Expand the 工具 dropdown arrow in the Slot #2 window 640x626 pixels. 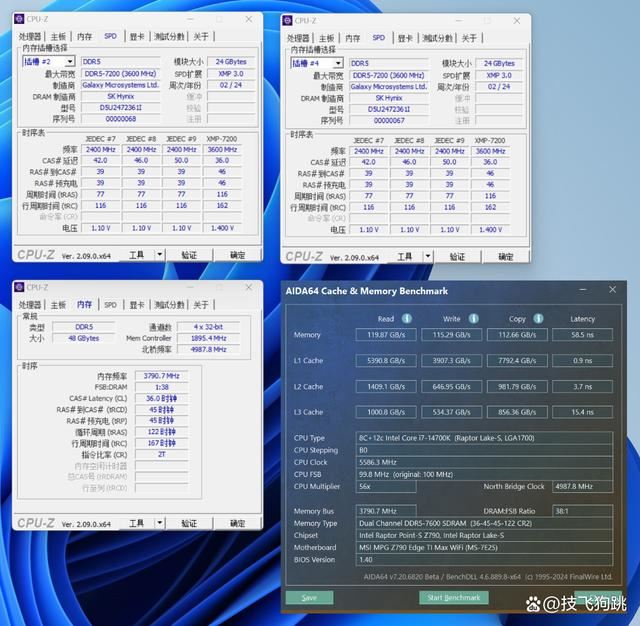pyautogui.click(x=159, y=254)
